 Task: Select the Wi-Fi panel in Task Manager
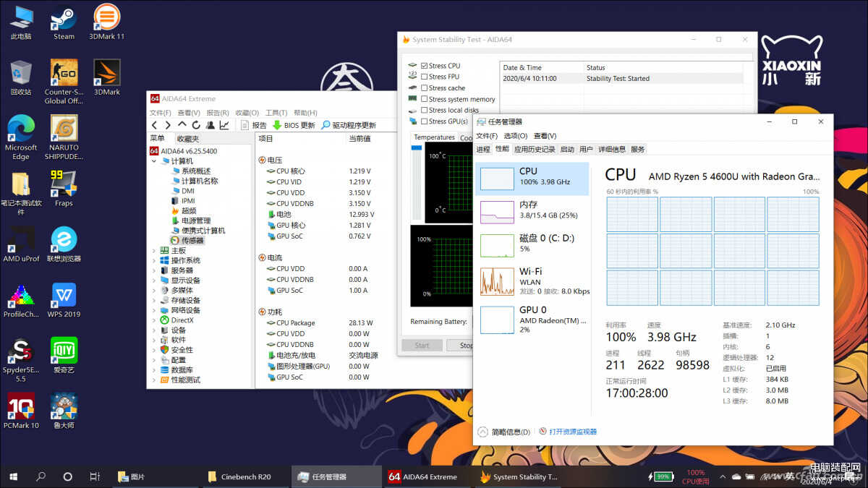[534, 281]
